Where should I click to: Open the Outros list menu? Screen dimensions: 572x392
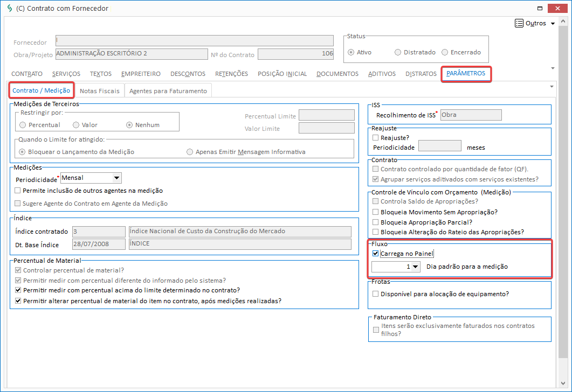(535, 23)
